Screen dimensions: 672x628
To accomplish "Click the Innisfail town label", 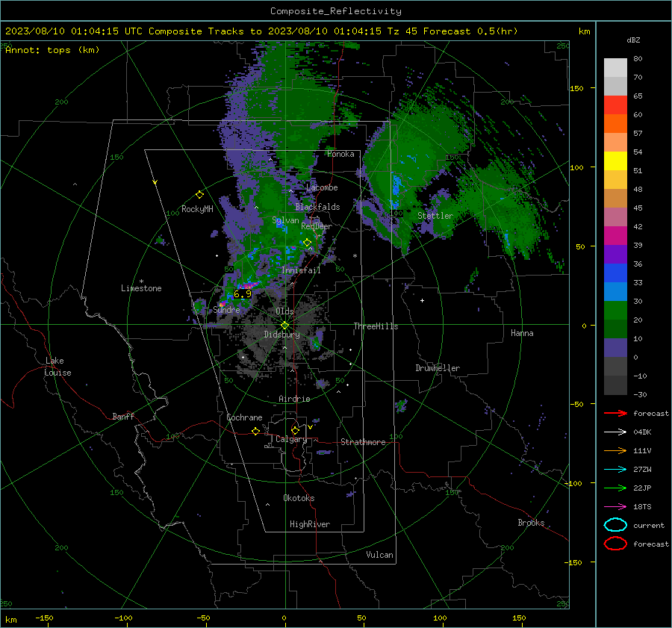I will pyautogui.click(x=301, y=270).
